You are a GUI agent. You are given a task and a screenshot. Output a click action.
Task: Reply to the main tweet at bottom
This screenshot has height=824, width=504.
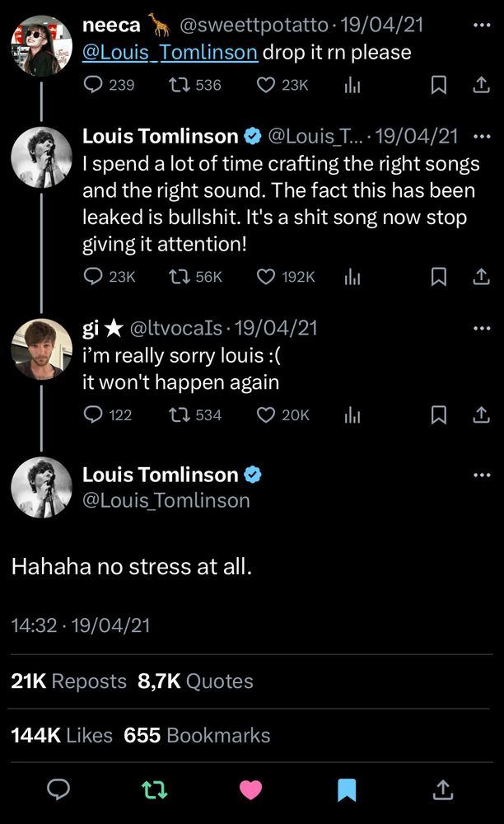(x=58, y=789)
